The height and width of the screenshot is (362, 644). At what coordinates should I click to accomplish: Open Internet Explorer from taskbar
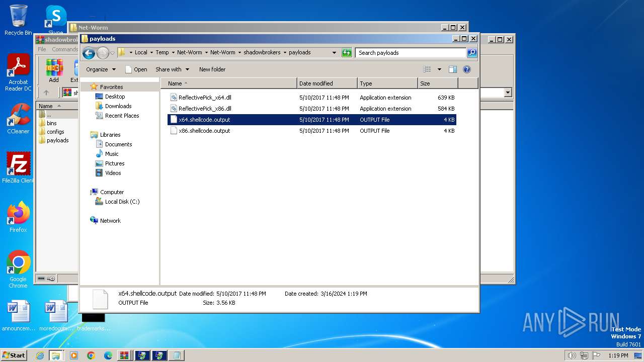coord(40,355)
